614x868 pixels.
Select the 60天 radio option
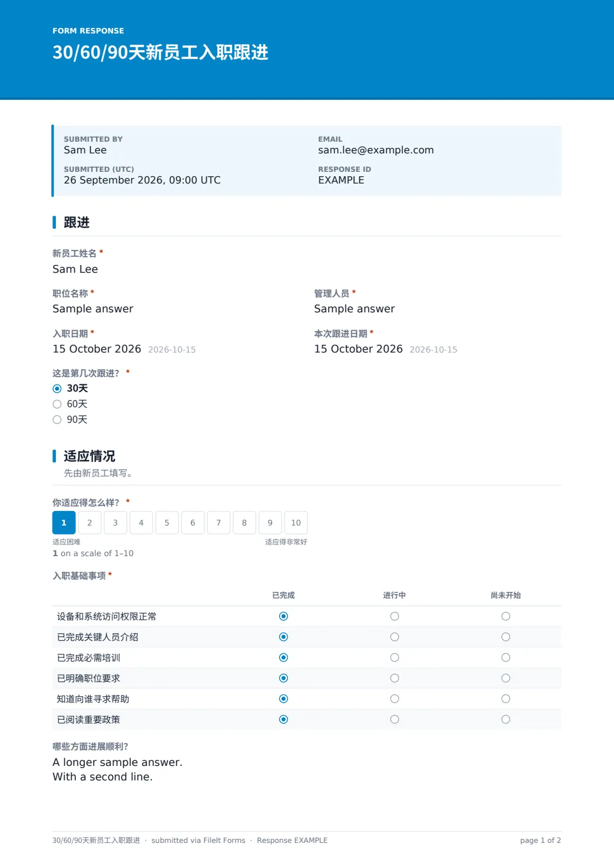click(x=57, y=404)
